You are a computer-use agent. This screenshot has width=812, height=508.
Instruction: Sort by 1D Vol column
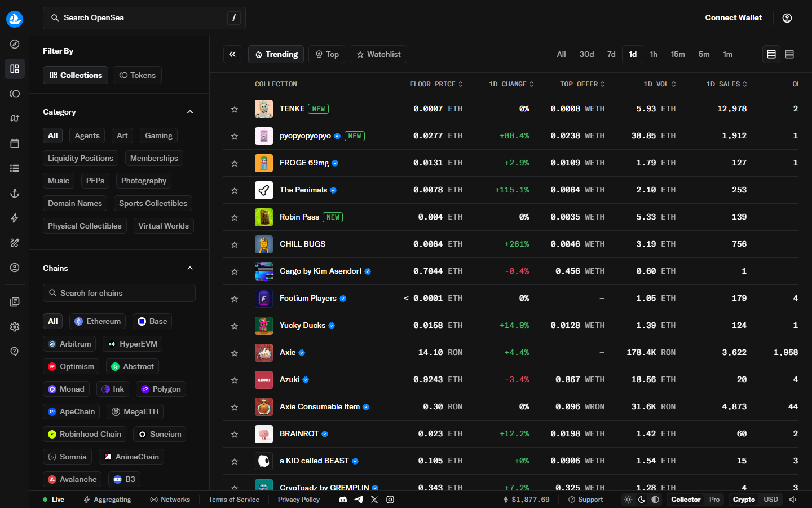point(660,84)
